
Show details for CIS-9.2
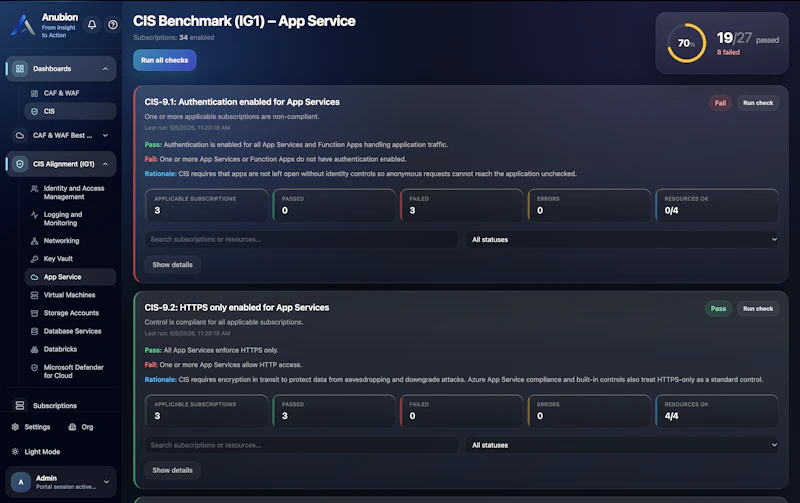pos(172,470)
